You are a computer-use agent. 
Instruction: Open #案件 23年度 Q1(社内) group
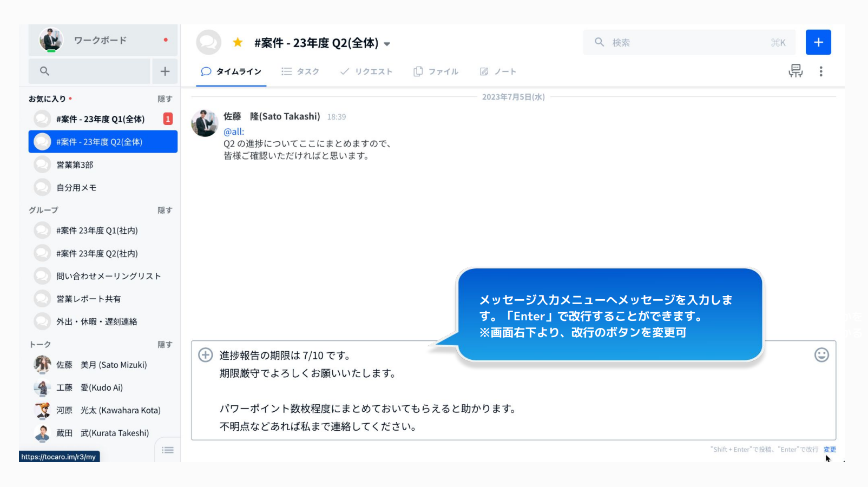pyautogui.click(x=103, y=231)
